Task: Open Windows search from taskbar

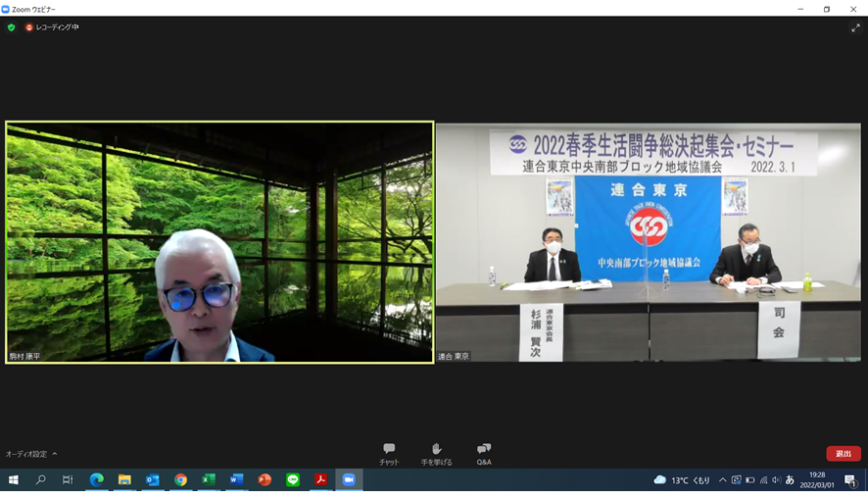Action: 40,479
